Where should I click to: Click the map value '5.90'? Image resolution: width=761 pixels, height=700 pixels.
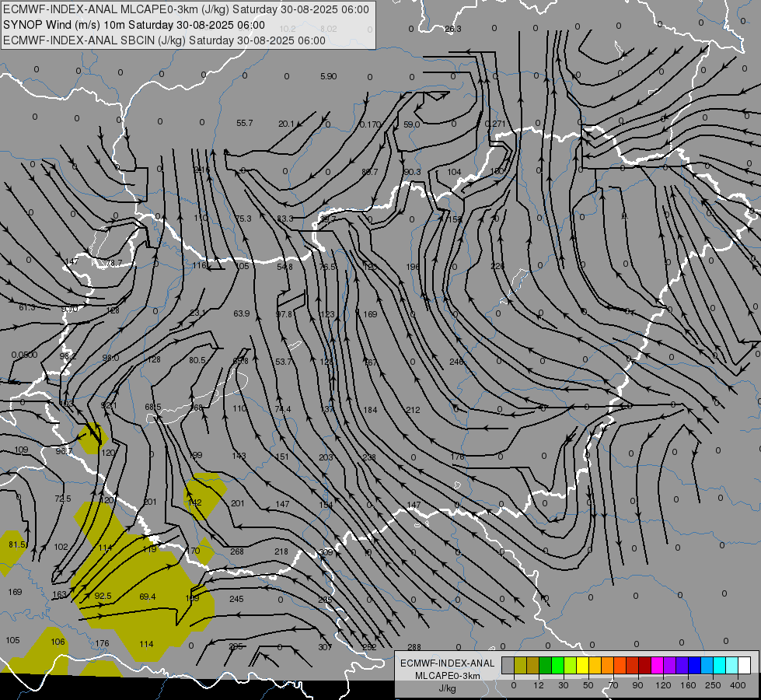pos(329,76)
